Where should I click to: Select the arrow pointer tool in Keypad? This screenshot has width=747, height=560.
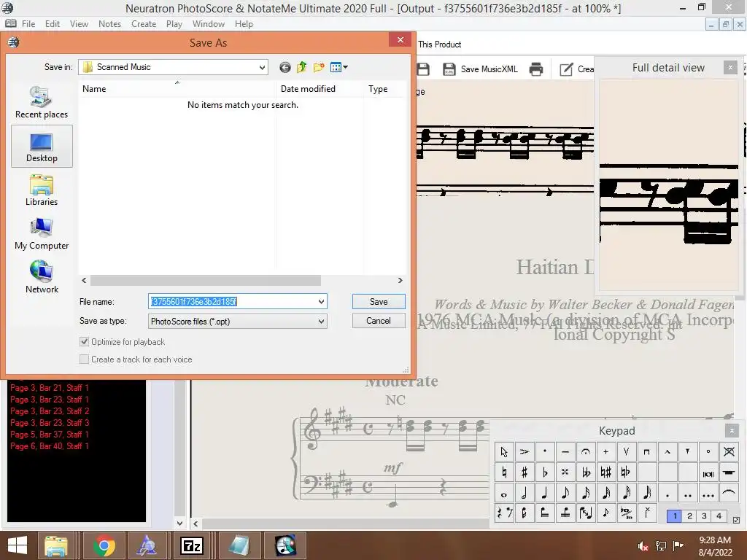click(503, 451)
